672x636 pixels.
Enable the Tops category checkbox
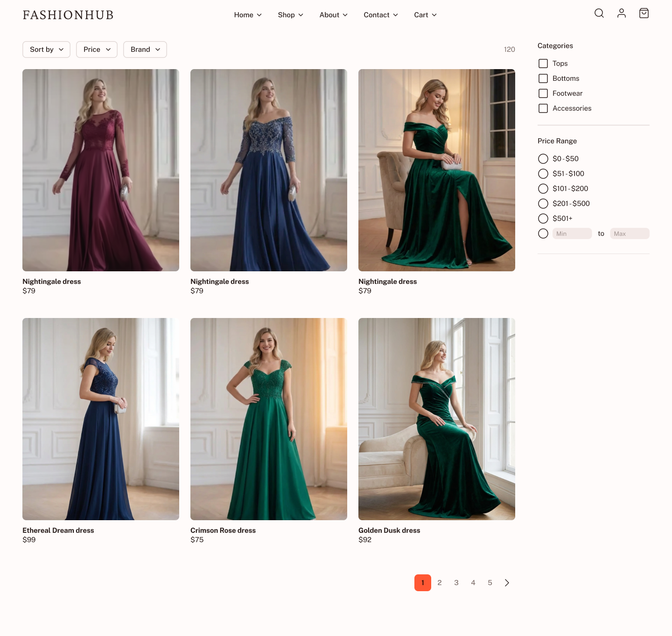click(543, 63)
